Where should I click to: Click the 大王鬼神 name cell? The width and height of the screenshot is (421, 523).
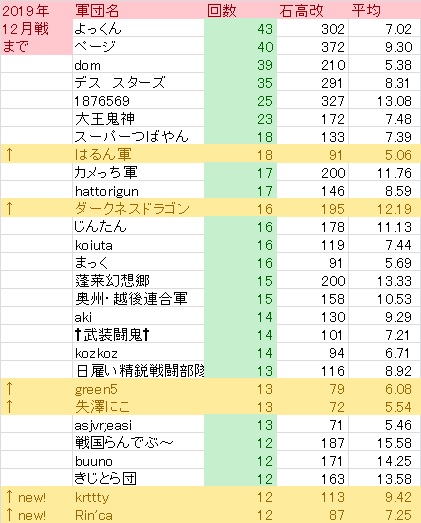click(138, 118)
